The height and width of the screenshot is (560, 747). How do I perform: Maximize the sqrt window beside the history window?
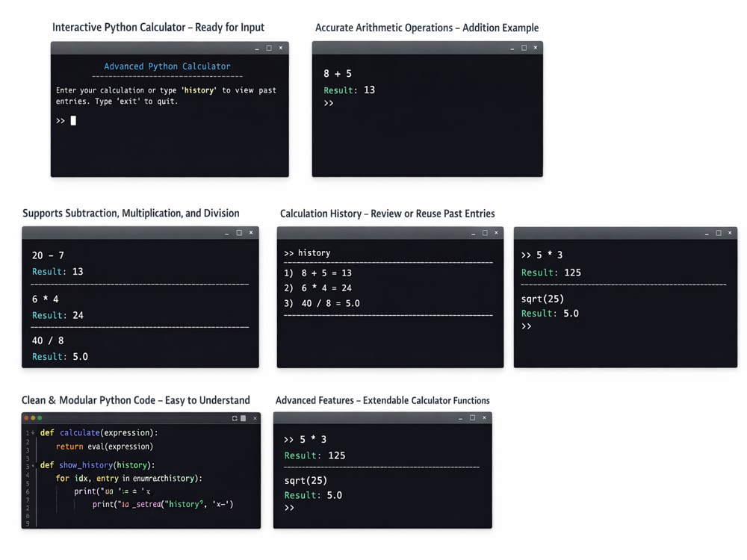719,232
